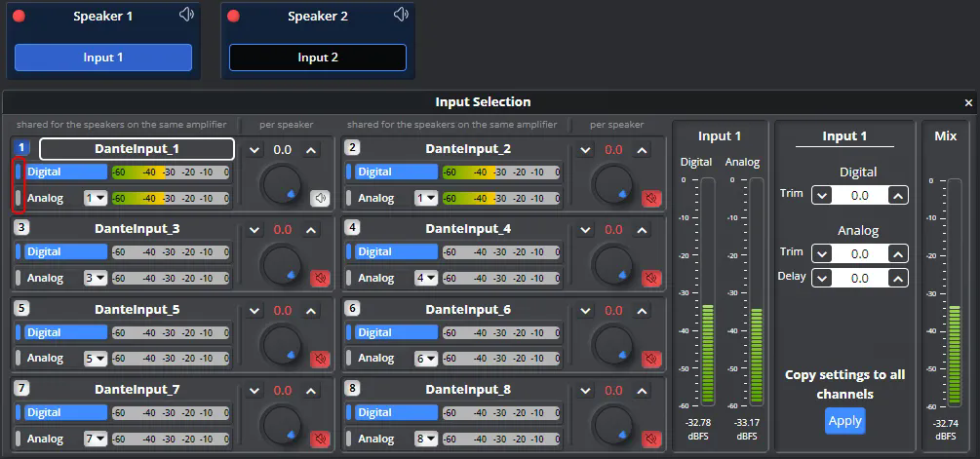Select Digital source for DanteInput_5
Image resolution: width=980 pixels, height=459 pixels.
[x=65, y=332]
